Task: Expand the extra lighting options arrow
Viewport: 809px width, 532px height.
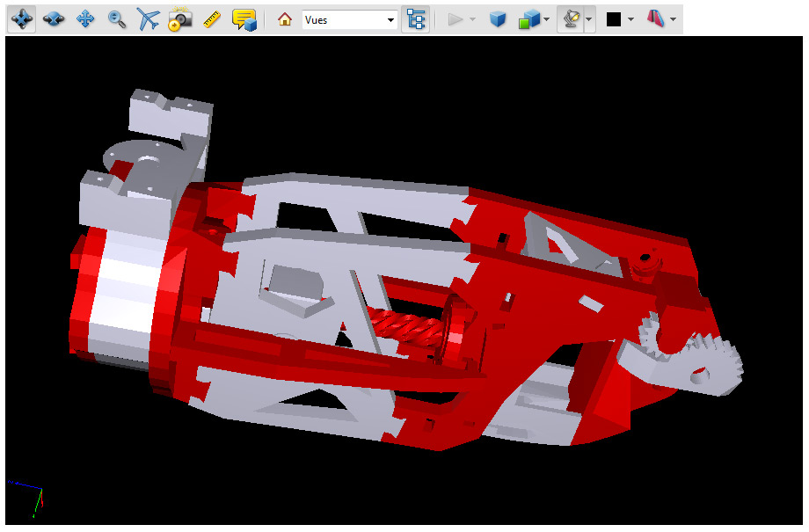Action: tap(588, 19)
